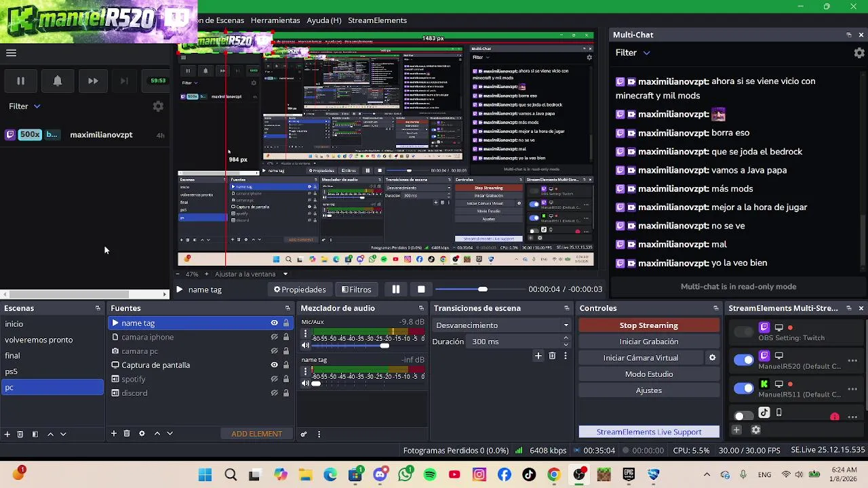This screenshot has width=868, height=488.
Task: Select the inicio scene
Action: (52, 324)
